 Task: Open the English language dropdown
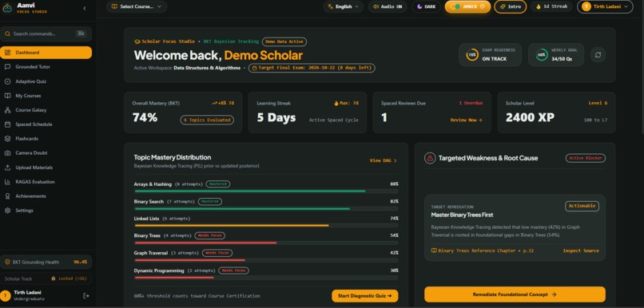343,6
